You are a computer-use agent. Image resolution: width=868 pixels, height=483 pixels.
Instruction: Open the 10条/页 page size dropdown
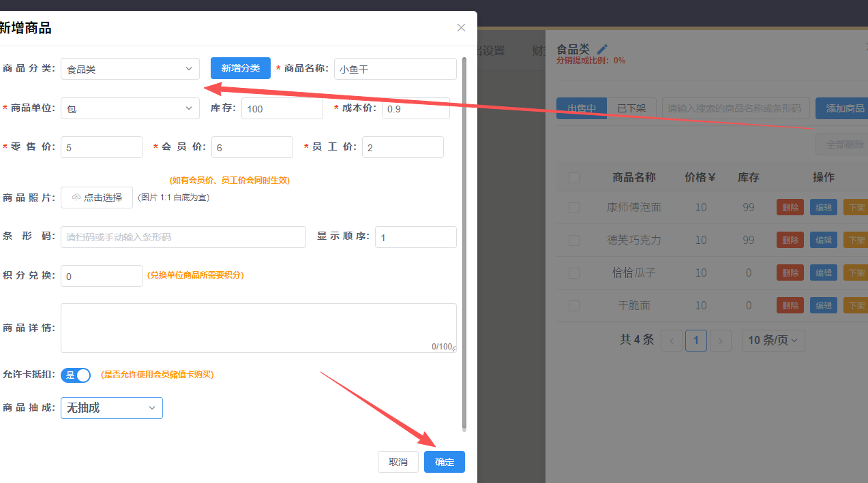click(773, 340)
